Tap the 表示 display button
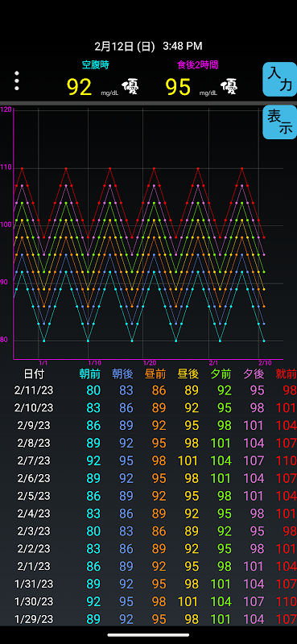Screen dimensions: 297x644 point(280,122)
